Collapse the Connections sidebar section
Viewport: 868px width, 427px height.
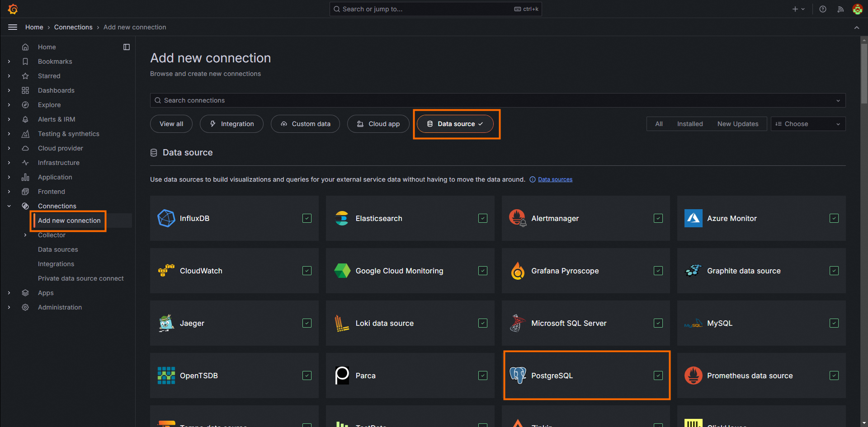pos(9,206)
